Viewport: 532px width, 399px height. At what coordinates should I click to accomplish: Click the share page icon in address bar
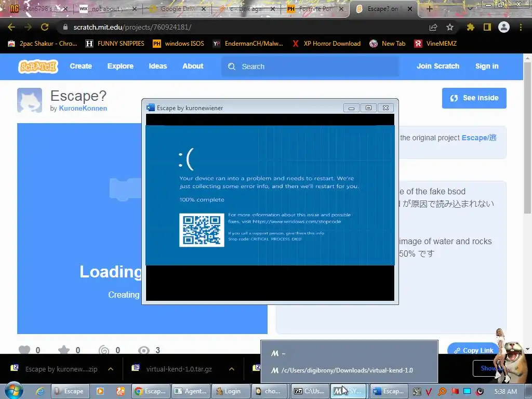tap(433, 27)
